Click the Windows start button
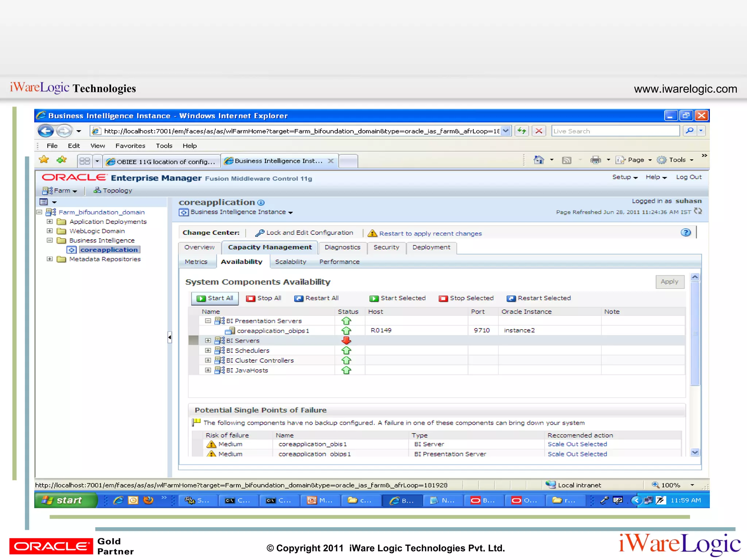747x560 pixels. [x=66, y=500]
